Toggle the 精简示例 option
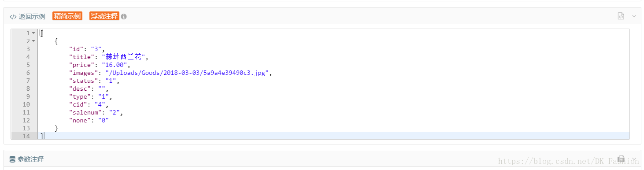644x170 pixels. point(67,16)
